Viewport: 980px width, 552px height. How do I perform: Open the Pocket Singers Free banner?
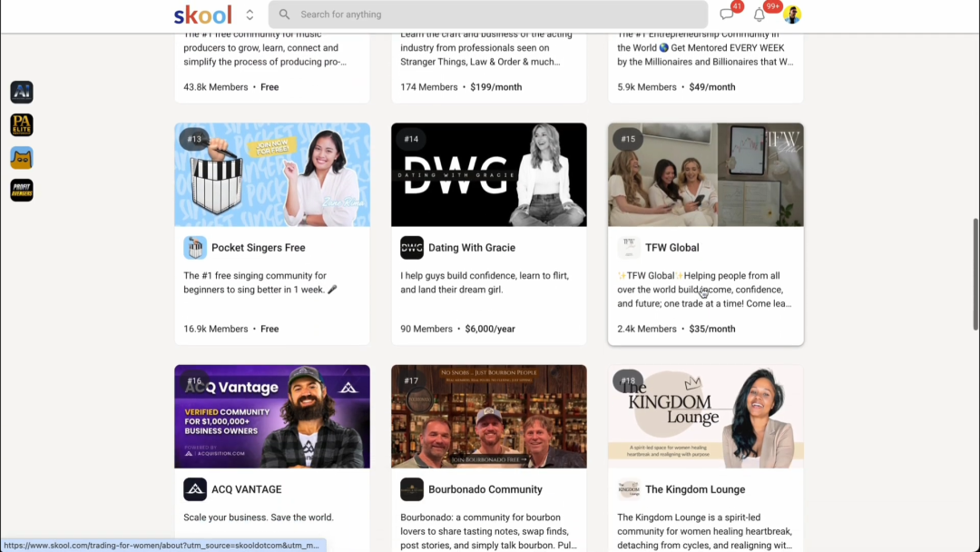click(272, 174)
